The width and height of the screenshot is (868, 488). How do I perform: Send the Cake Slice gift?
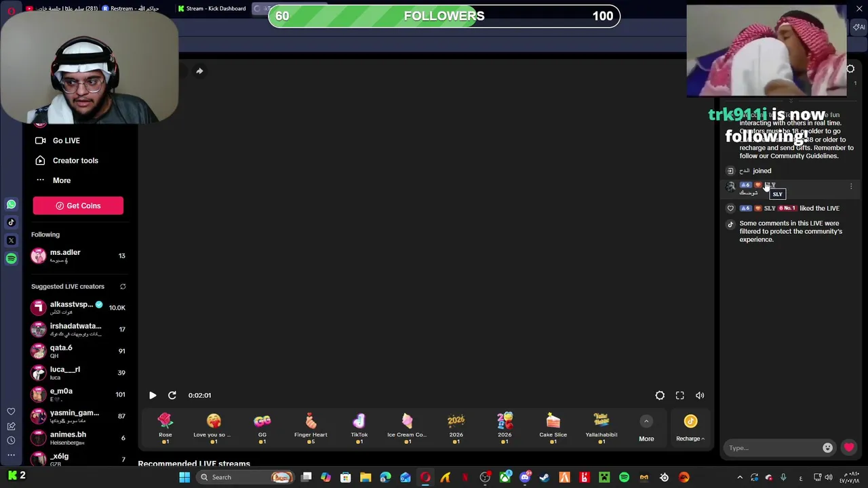(553, 428)
